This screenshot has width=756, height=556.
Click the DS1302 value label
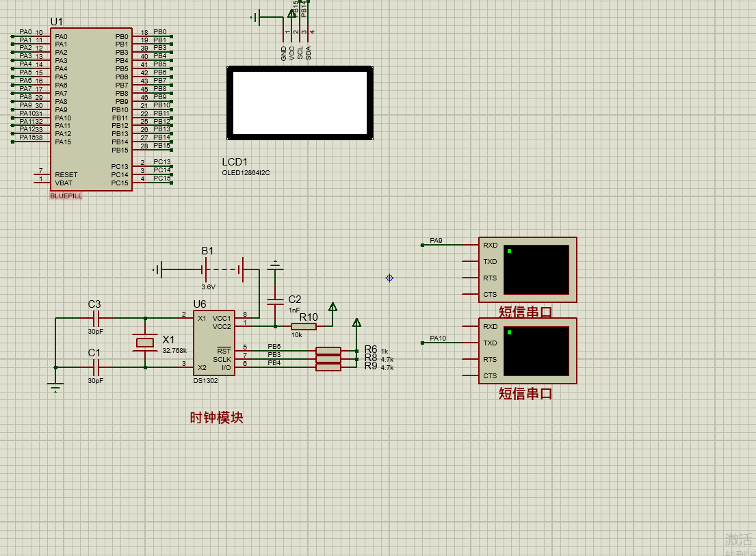pyautogui.click(x=205, y=381)
